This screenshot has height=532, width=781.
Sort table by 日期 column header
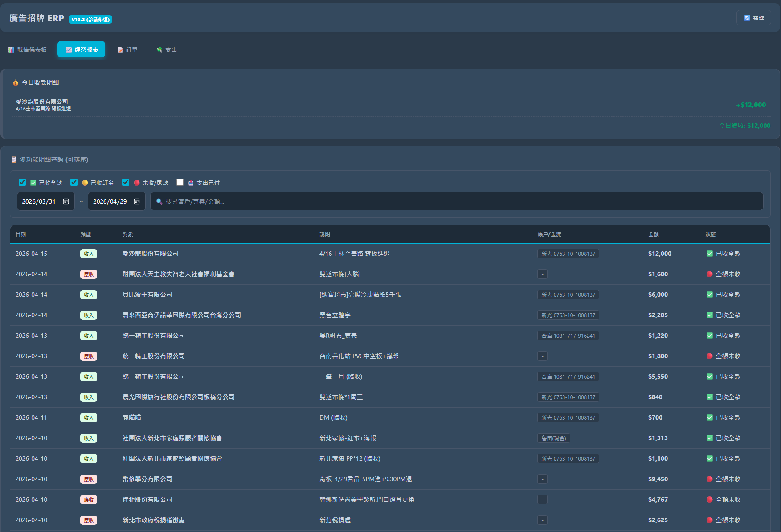coord(20,234)
